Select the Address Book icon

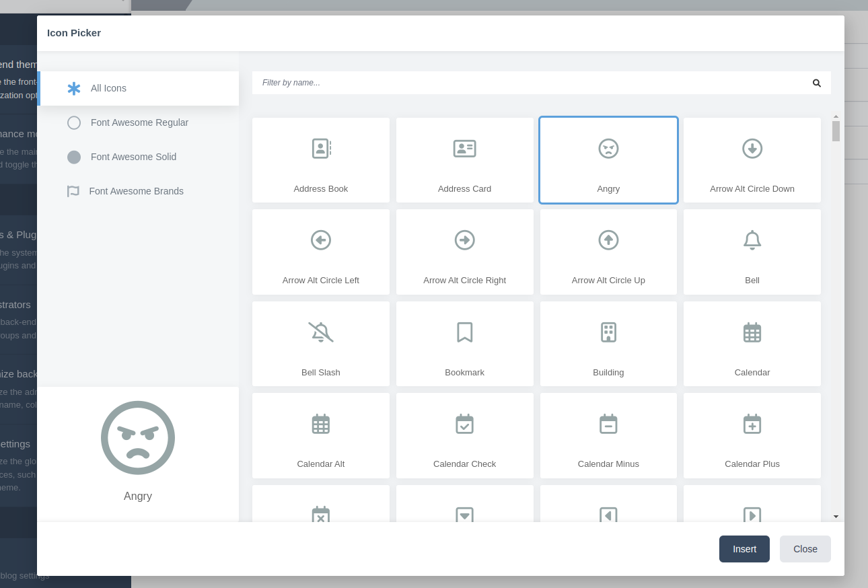tap(321, 160)
